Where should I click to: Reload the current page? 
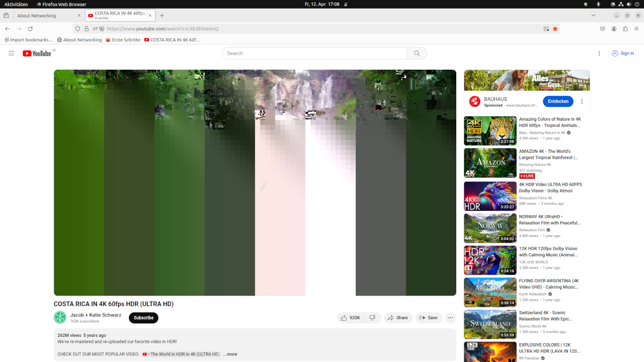pos(30,28)
